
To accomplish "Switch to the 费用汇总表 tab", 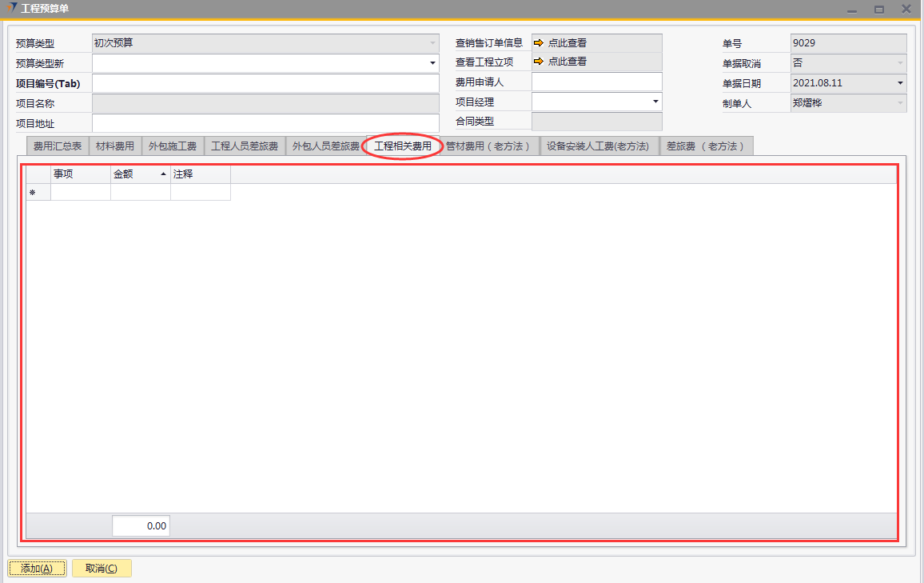I will point(58,146).
